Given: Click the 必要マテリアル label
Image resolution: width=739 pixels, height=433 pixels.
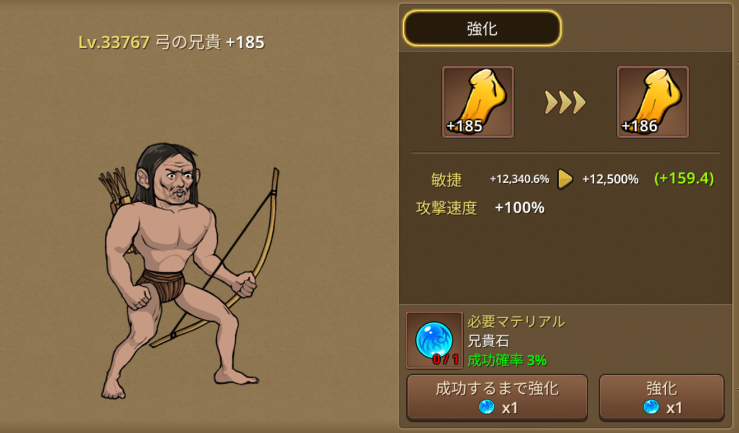Looking at the screenshot, I should tap(516, 322).
